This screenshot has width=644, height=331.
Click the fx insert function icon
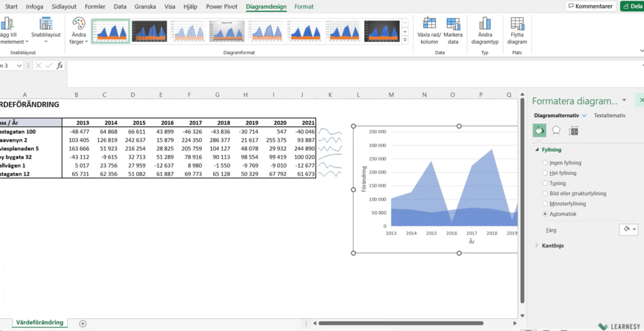coord(60,65)
